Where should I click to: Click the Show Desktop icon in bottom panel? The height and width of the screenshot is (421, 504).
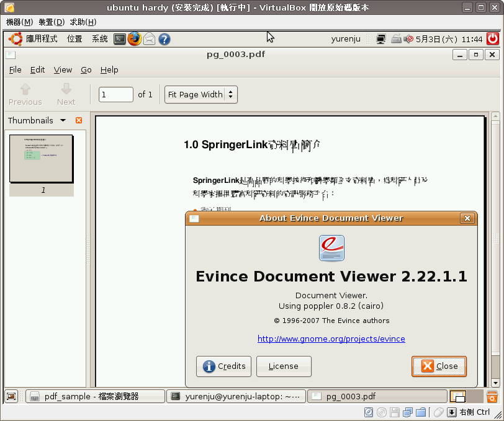[x=11, y=396]
